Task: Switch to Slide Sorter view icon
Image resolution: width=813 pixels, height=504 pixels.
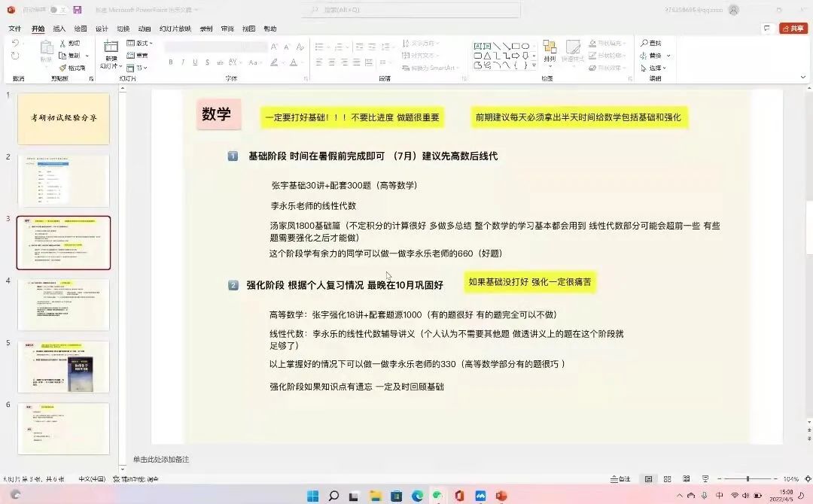Action: pyautogui.click(x=667, y=479)
